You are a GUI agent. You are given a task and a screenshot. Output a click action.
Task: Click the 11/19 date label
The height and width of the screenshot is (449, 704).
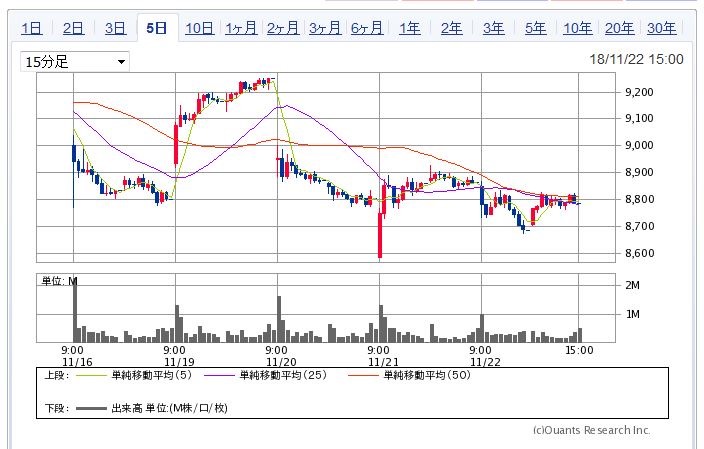point(179,362)
